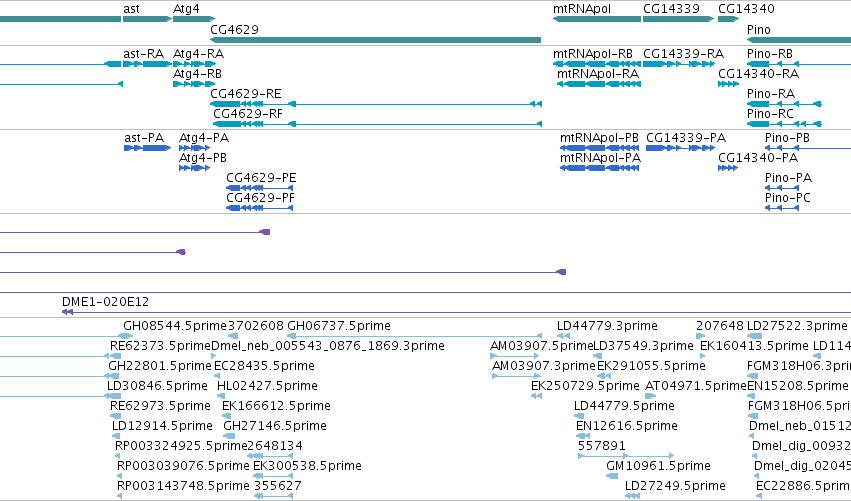Click the EC28435.5prime label
The image size is (851, 501).
[x=264, y=366]
